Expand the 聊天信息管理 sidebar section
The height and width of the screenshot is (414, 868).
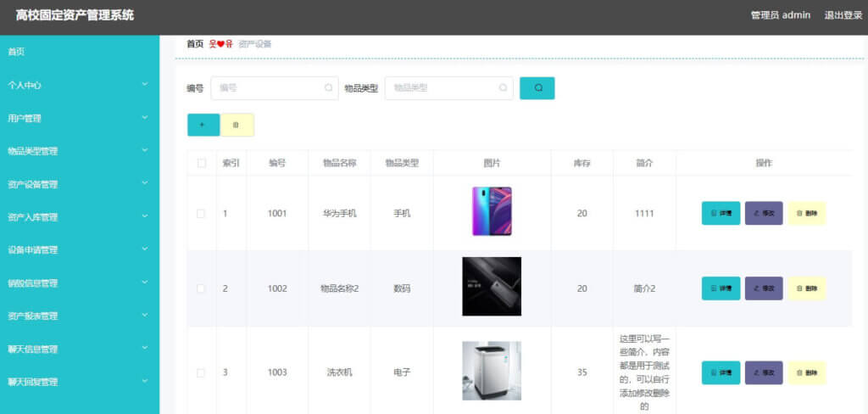pyautogui.click(x=79, y=349)
